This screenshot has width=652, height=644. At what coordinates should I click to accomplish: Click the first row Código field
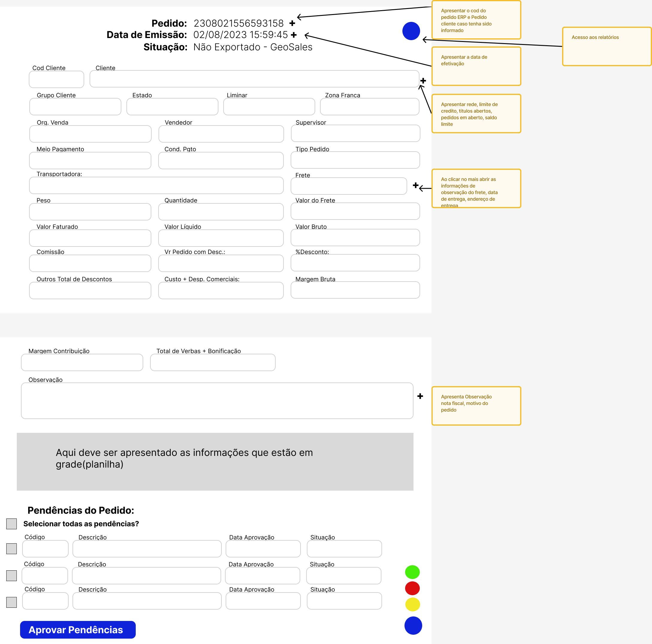(45, 549)
